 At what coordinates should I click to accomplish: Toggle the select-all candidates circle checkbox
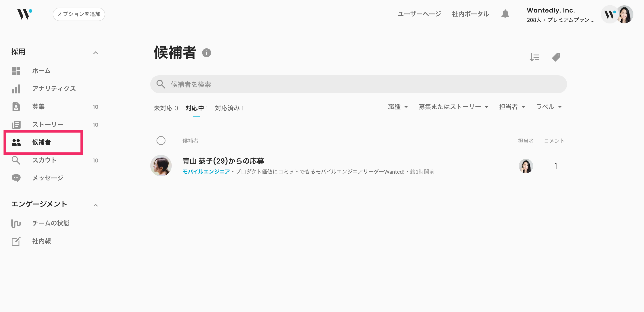point(161,141)
